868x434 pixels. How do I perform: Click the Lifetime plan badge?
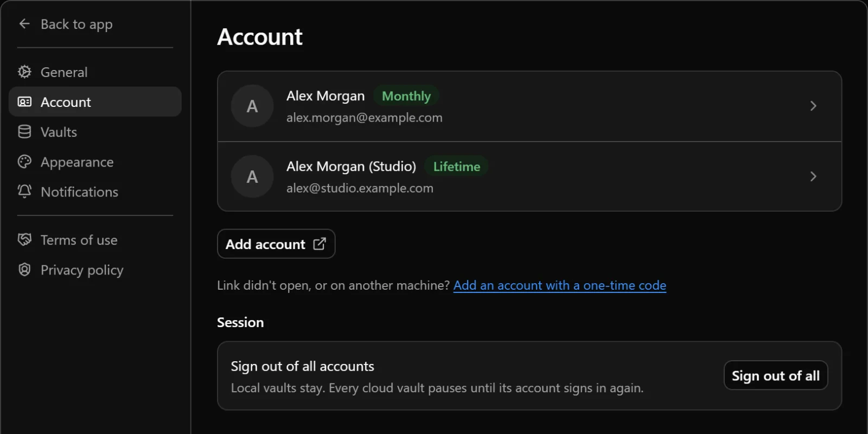pyautogui.click(x=457, y=167)
